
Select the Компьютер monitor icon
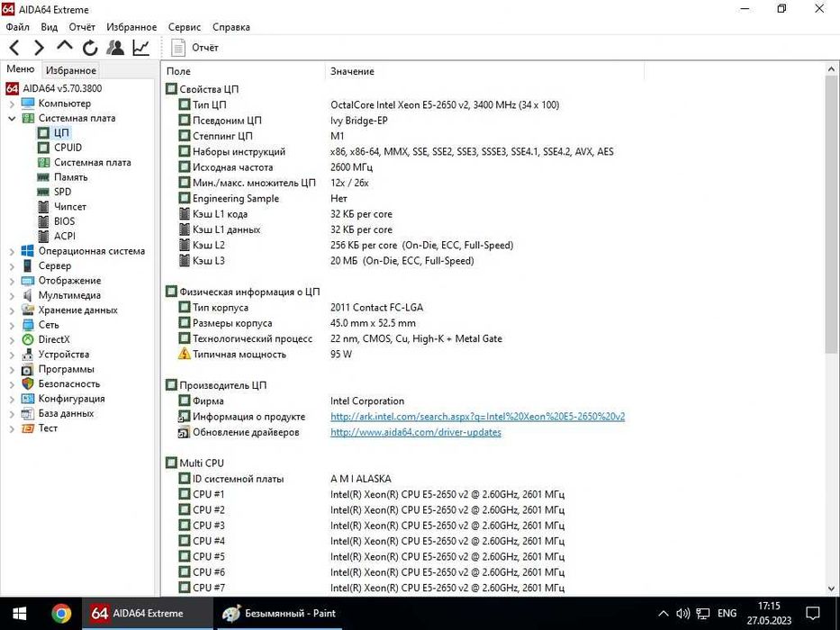[28, 103]
